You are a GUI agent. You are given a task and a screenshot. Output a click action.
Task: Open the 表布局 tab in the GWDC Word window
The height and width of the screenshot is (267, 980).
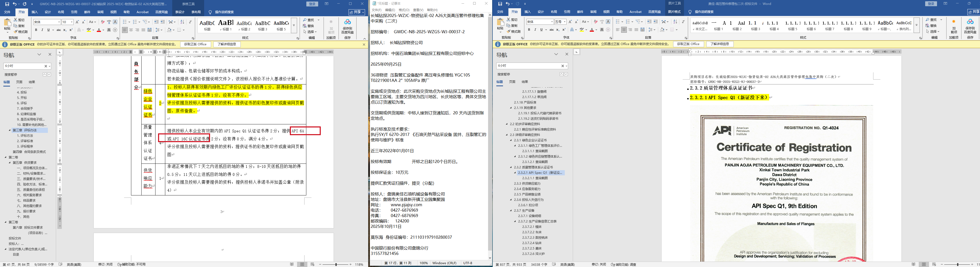coord(196,12)
